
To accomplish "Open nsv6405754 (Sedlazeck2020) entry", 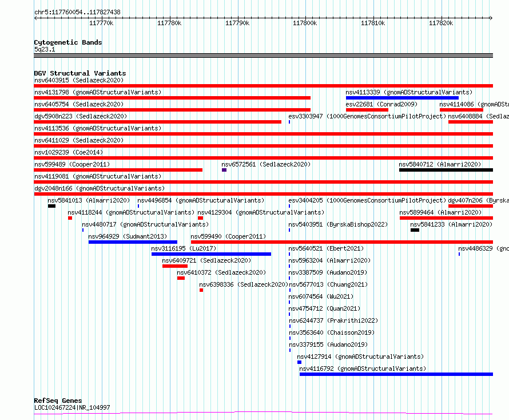I will [x=79, y=104].
